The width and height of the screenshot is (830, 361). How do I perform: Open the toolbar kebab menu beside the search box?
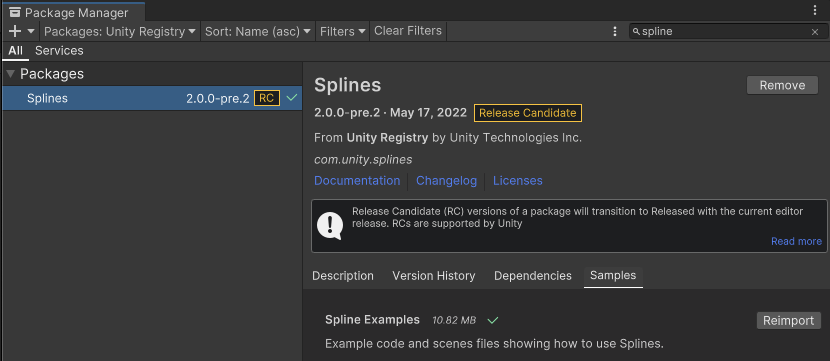(x=615, y=31)
